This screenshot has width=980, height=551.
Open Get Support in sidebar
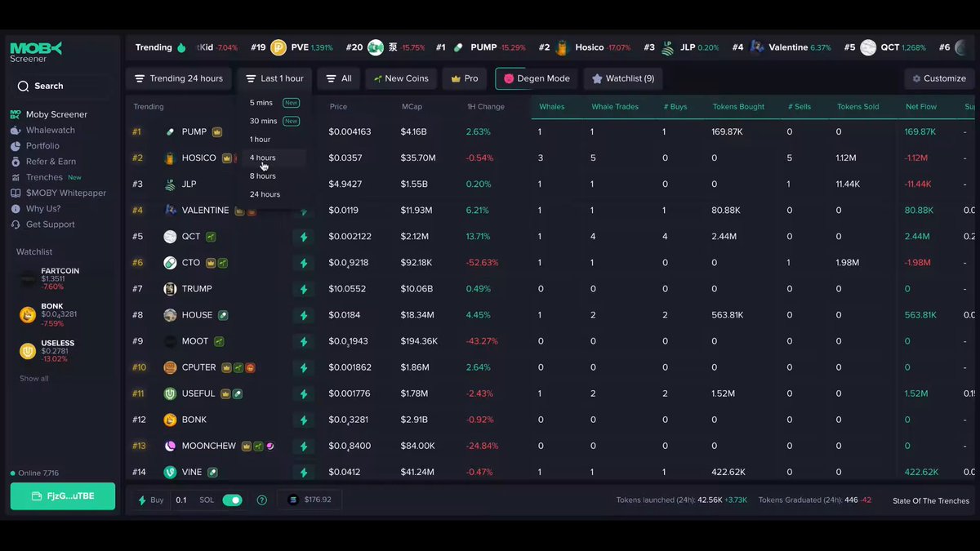43,224
